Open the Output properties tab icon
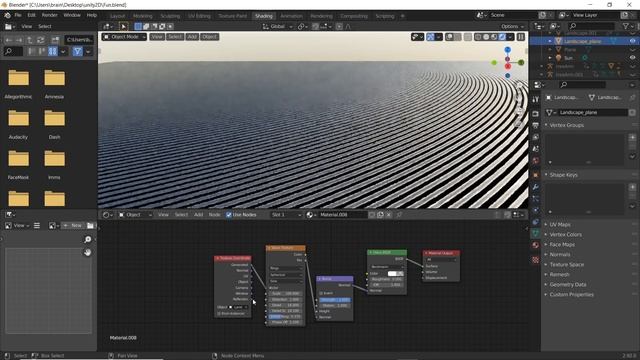640x360 pixels. [x=536, y=125]
